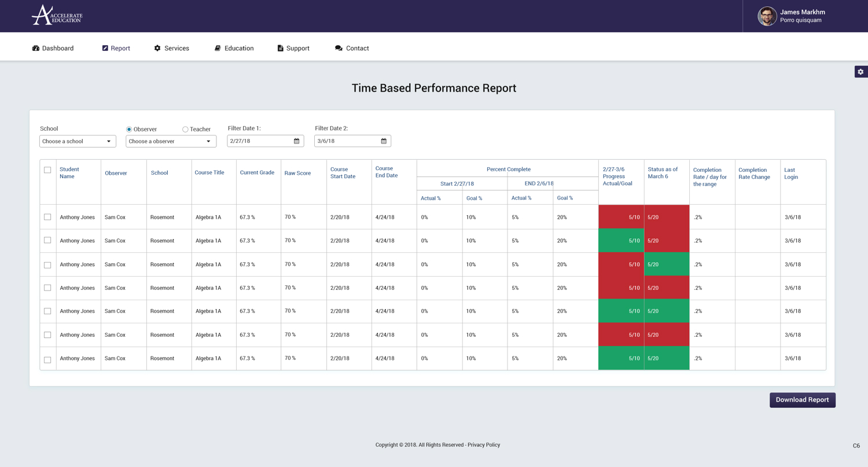
Task: Open the Report menu item
Action: (x=116, y=48)
